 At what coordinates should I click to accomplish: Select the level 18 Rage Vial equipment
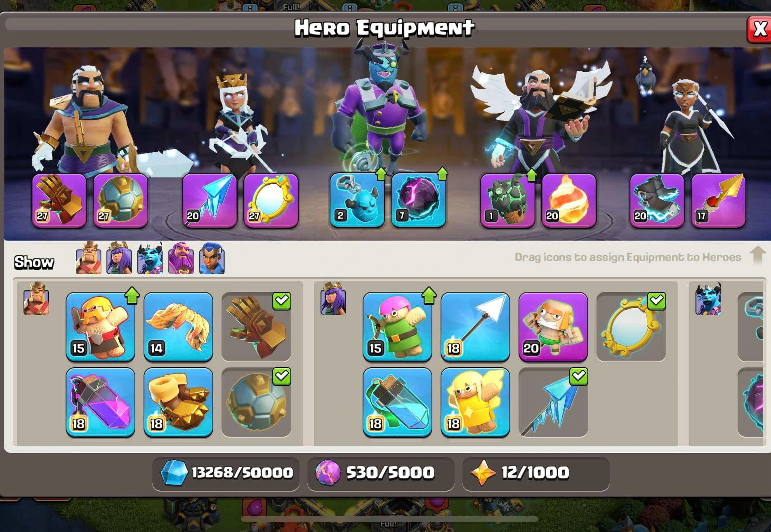[100, 402]
